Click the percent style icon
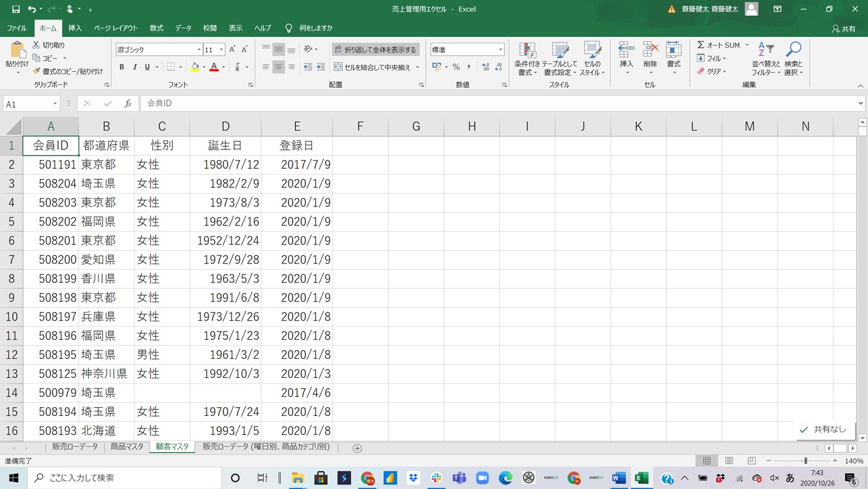 point(456,67)
